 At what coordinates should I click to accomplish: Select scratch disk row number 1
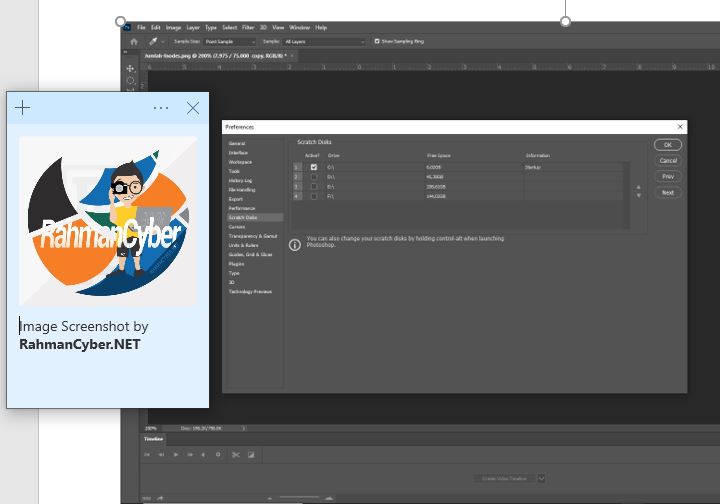(297, 167)
